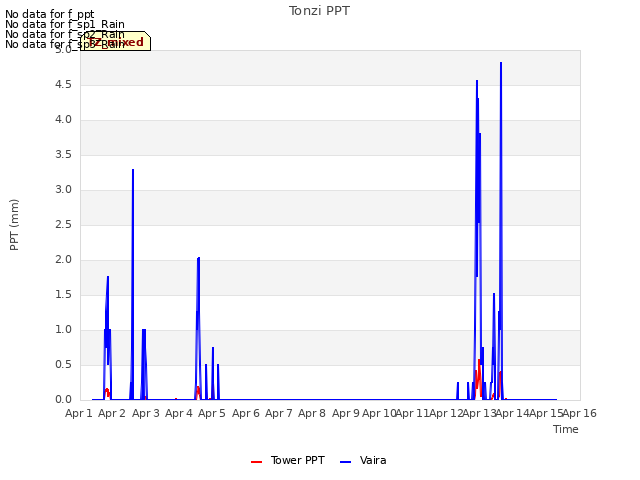Click the 3.0 y-axis tick label
The height and width of the screenshot is (480, 640).
pos(63,190)
